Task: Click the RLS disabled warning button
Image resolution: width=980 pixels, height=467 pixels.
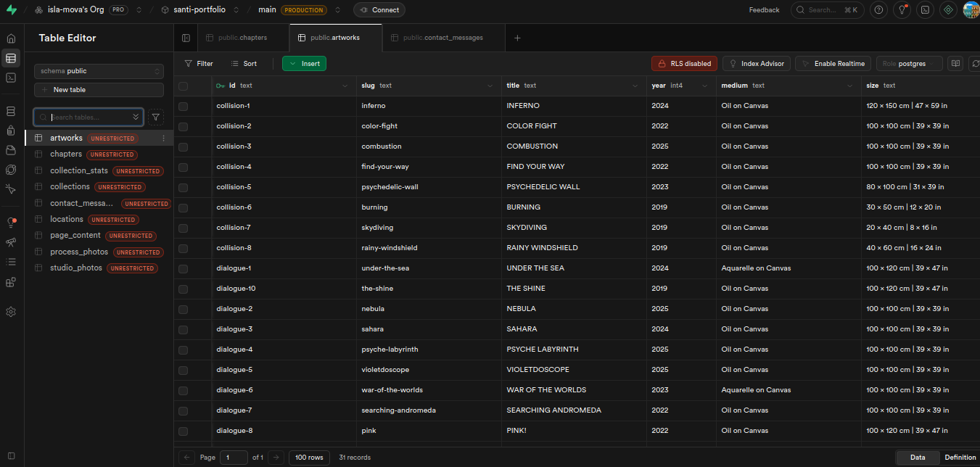Action: pyautogui.click(x=683, y=63)
